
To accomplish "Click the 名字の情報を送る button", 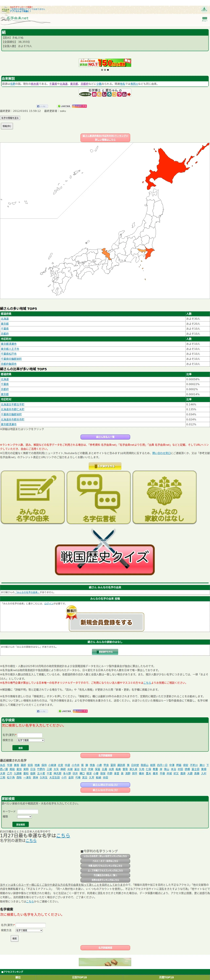I will click(x=10, y=118).
